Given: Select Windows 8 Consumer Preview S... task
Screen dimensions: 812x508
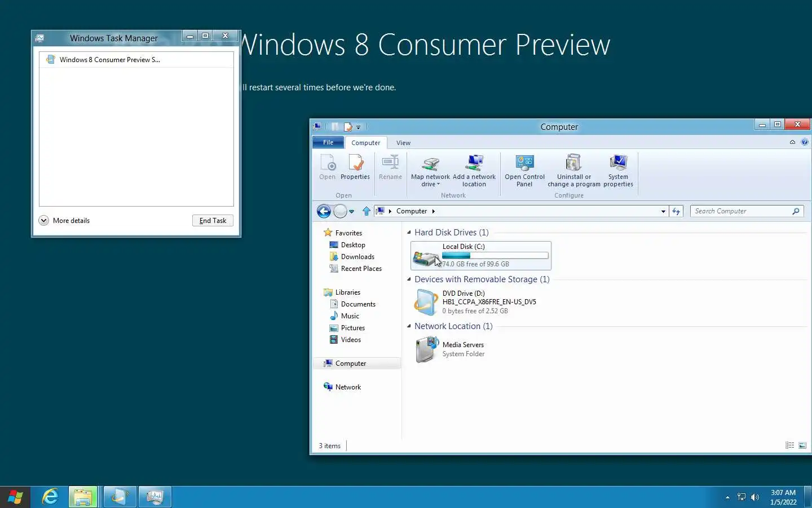Looking at the screenshot, I should 136,60.
